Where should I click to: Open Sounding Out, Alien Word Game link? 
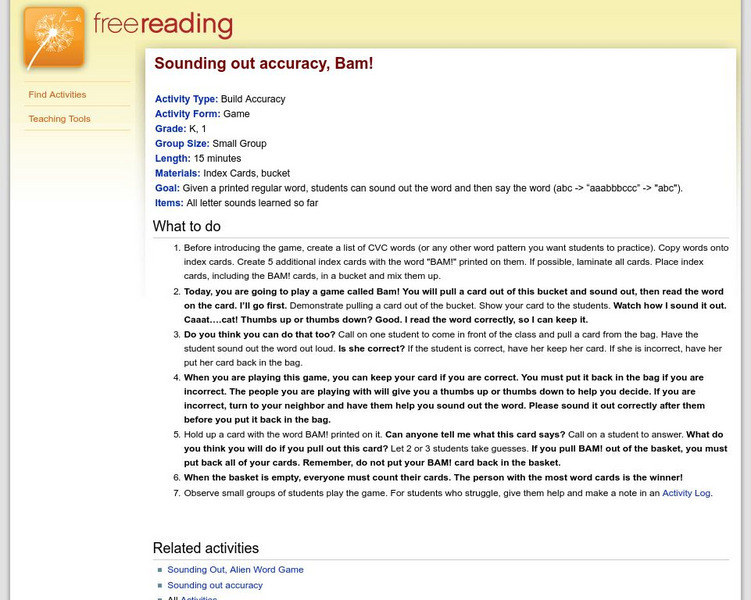[235, 570]
